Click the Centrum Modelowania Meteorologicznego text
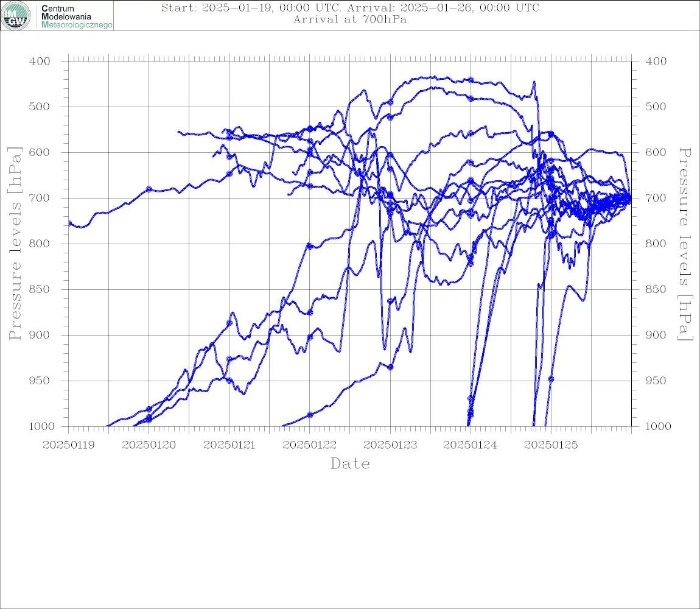 76,16
